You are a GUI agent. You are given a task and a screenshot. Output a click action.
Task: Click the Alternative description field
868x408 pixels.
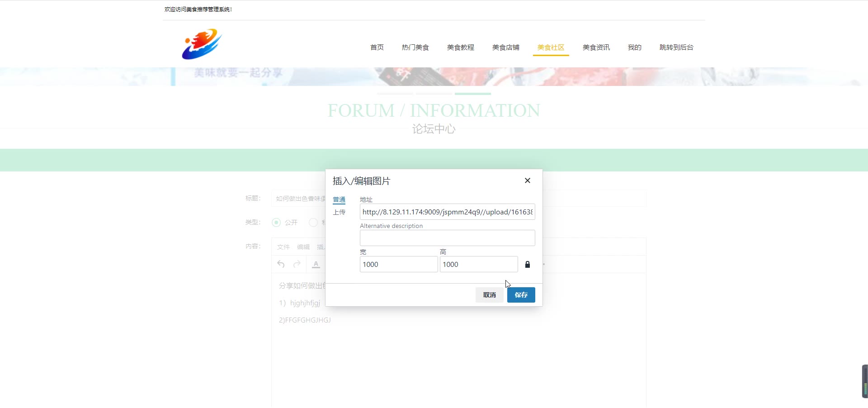tap(448, 238)
